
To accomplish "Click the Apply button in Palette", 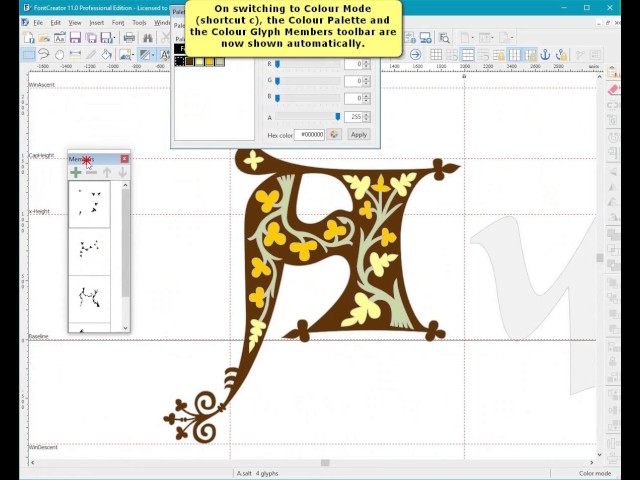I will [x=359, y=135].
